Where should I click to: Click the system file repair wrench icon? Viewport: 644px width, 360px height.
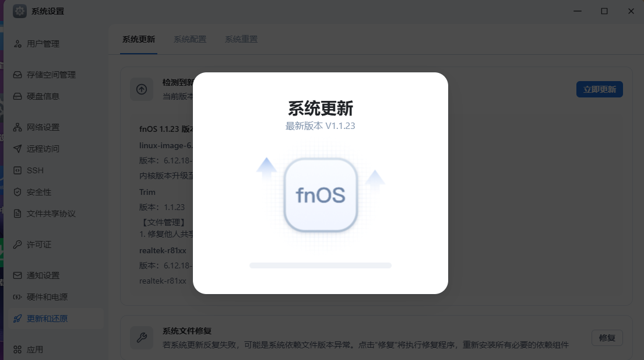(x=142, y=338)
